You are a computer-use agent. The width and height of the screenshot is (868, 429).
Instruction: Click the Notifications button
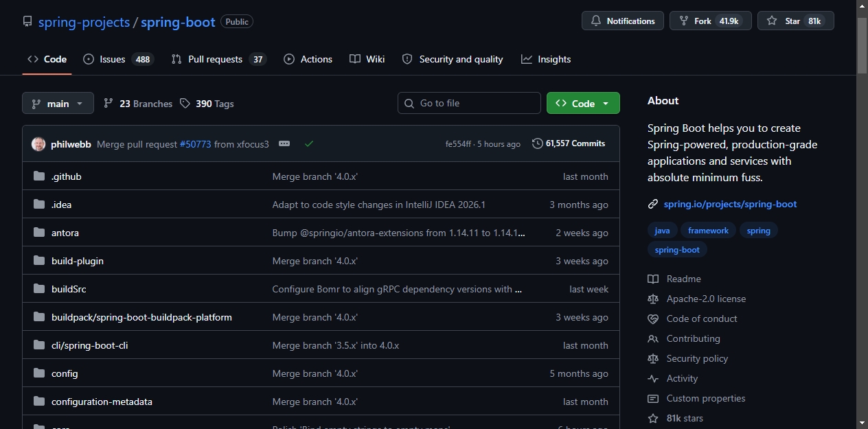click(623, 21)
